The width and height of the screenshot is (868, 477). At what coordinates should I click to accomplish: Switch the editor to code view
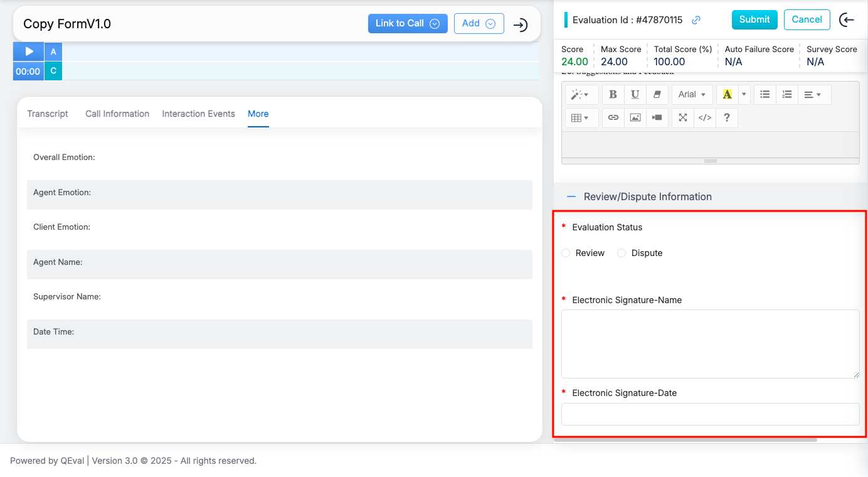(x=705, y=117)
